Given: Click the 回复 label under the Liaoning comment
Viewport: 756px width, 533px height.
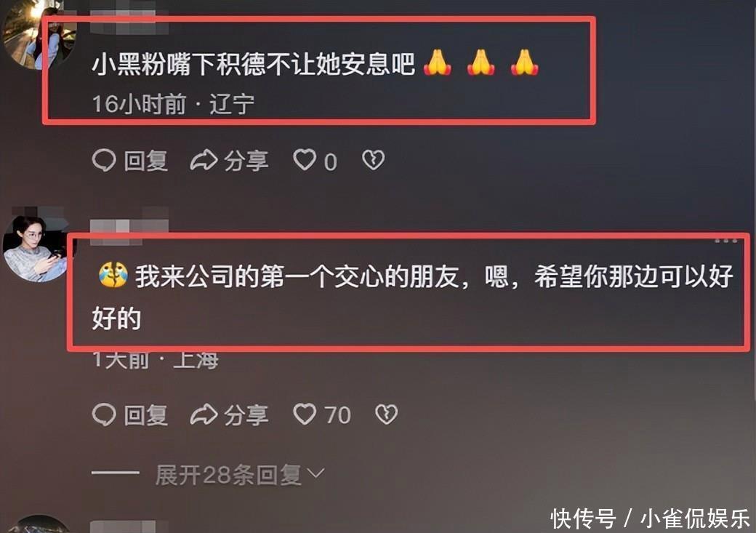Looking at the screenshot, I should 145,161.
